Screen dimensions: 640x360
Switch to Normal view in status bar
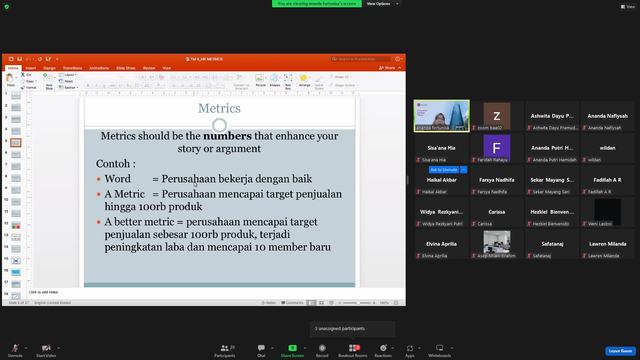311,303
